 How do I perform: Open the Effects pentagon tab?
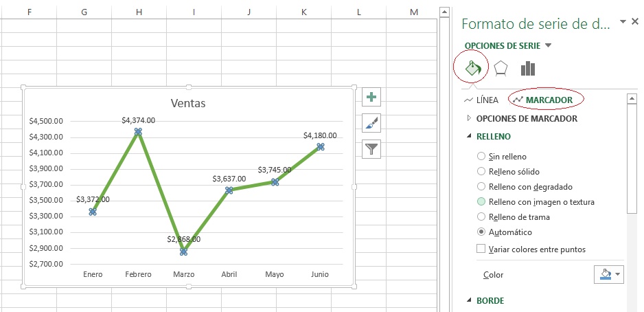[x=501, y=68]
